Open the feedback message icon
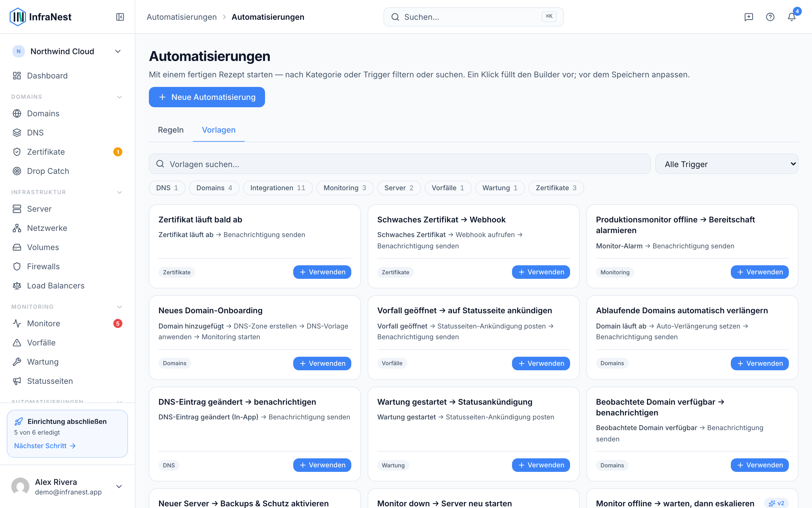The height and width of the screenshot is (508, 812). (x=749, y=17)
